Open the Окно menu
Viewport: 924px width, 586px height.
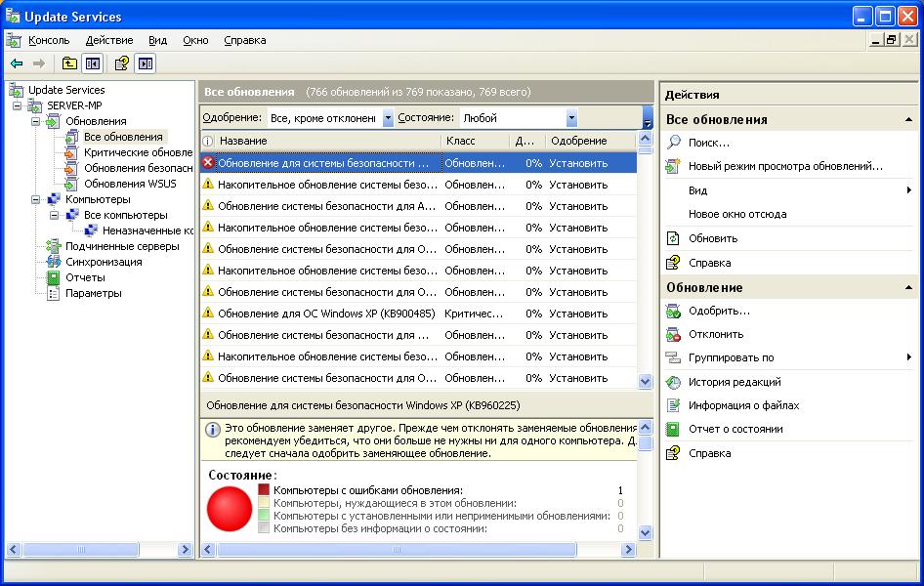click(195, 40)
